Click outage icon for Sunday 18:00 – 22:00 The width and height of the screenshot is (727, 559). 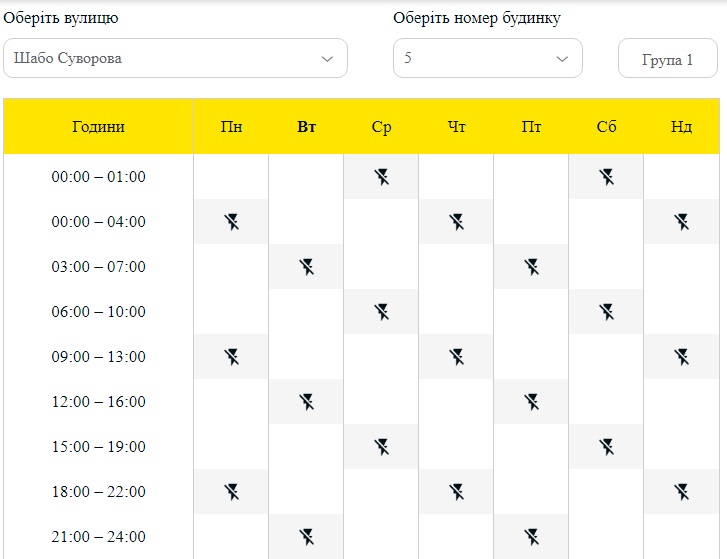(x=682, y=492)
